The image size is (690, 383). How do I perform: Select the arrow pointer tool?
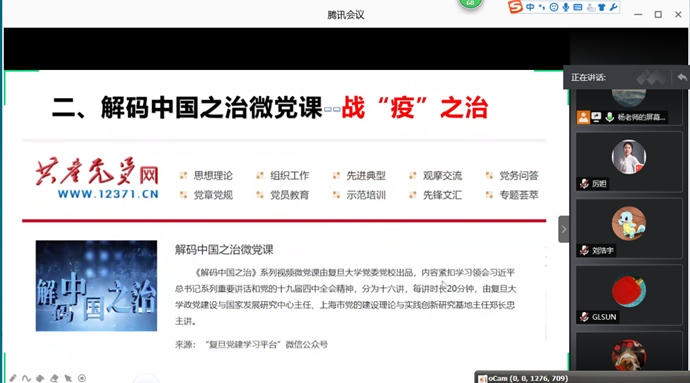click(68, 378)
